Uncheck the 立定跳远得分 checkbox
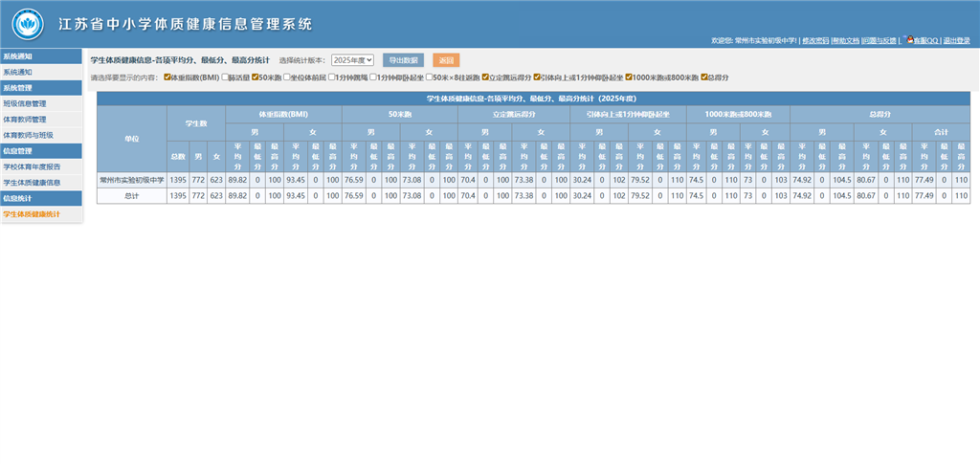Viewport: 980px width, 464px height. pyautogui.click(x=485, y=77)
